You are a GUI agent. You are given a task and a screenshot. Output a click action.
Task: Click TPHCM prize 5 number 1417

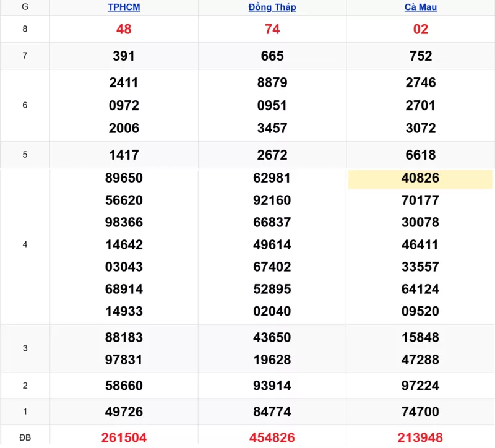[x=124, y=155]
